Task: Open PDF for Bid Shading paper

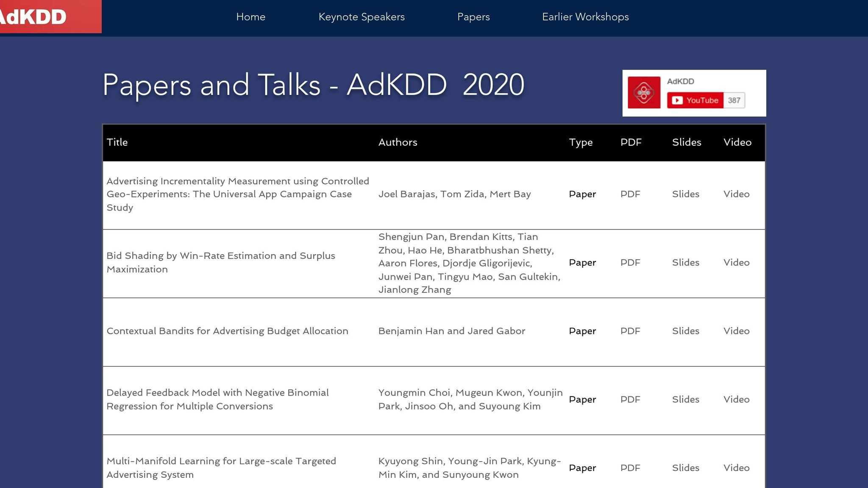Action: (x=630, y=263)
